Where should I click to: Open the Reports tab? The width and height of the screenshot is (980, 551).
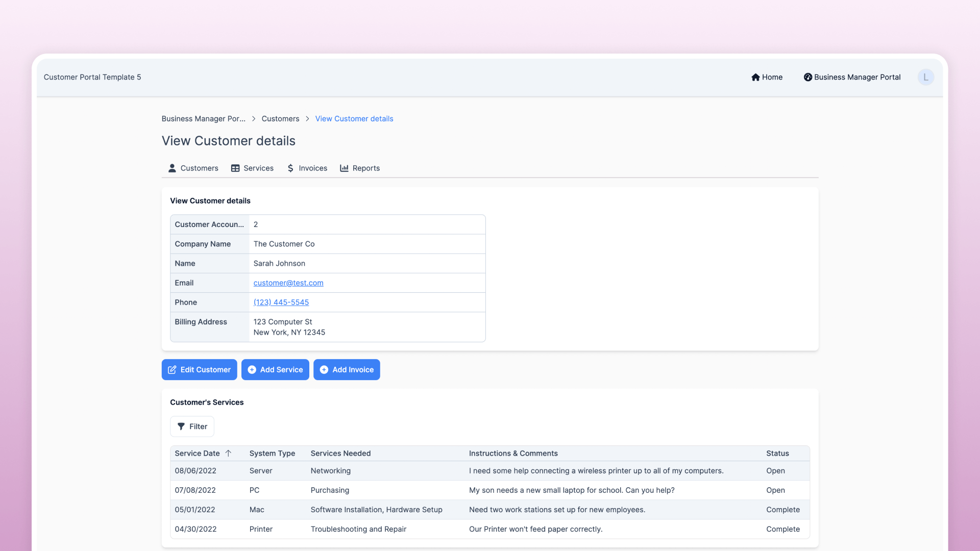365,168
